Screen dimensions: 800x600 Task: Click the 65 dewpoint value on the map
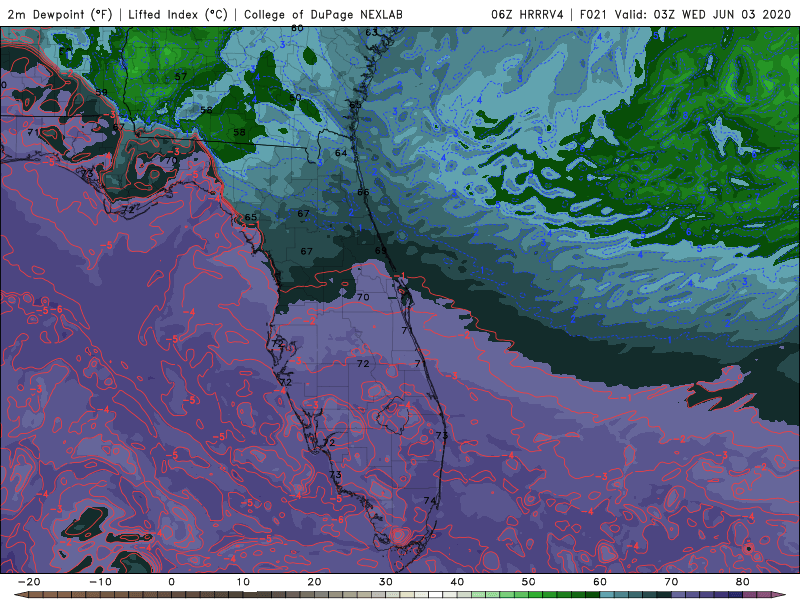251,218
